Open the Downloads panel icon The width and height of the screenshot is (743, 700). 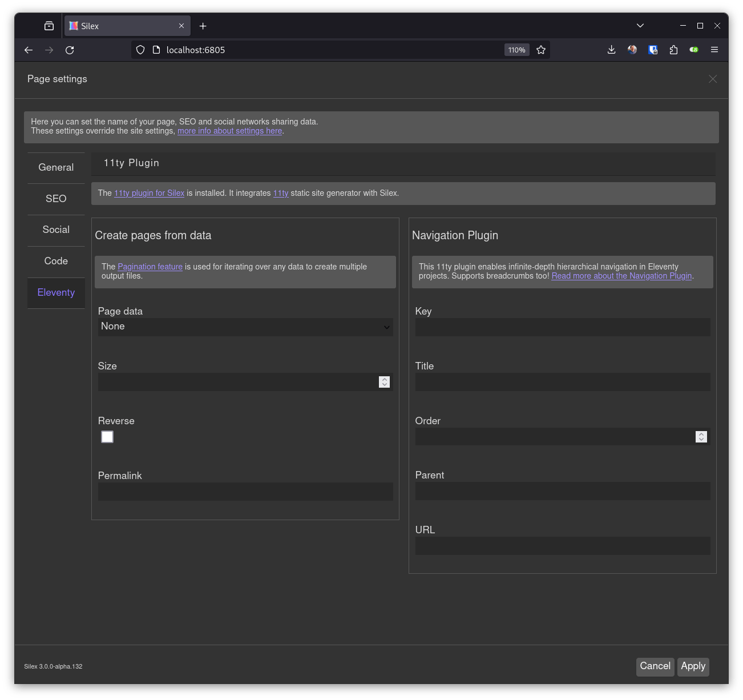[x=611, y=50]
